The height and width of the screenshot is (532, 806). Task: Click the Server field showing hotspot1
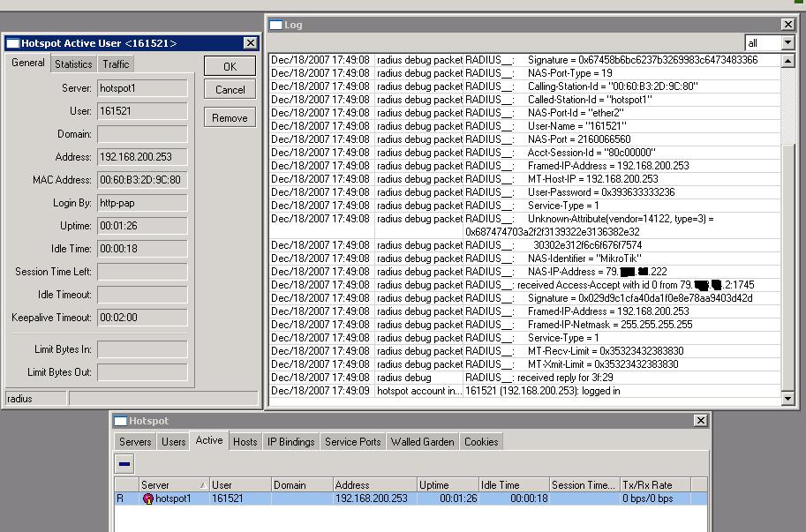(x=142, y=88)
